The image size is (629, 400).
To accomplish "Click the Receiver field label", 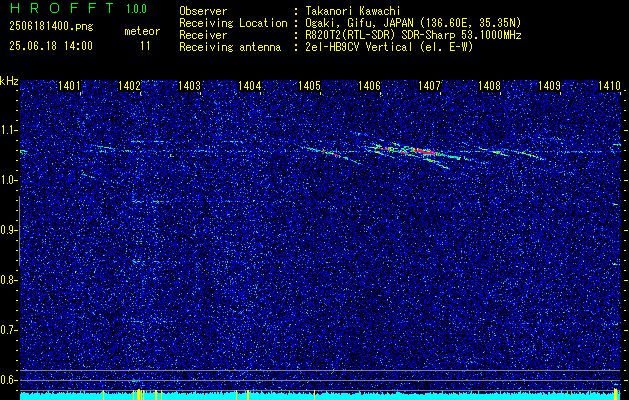I will tap(203, 35).
